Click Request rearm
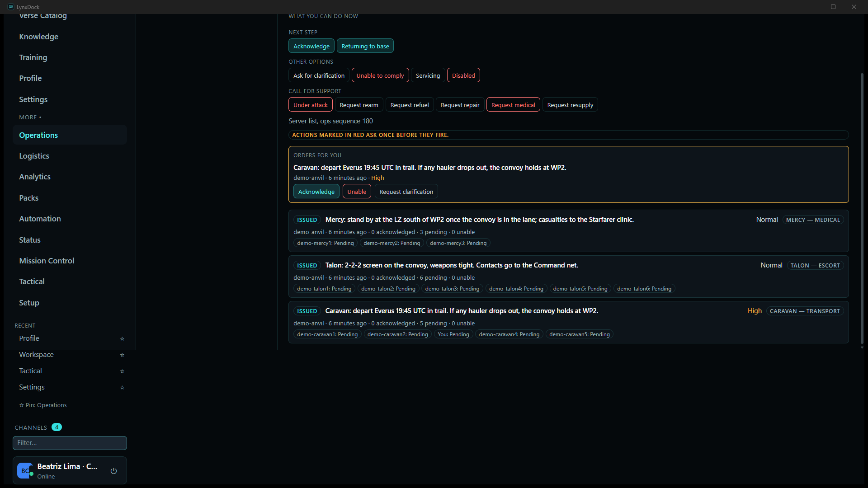The height and width of the screenshot is (488, 868). pos(359,105)
